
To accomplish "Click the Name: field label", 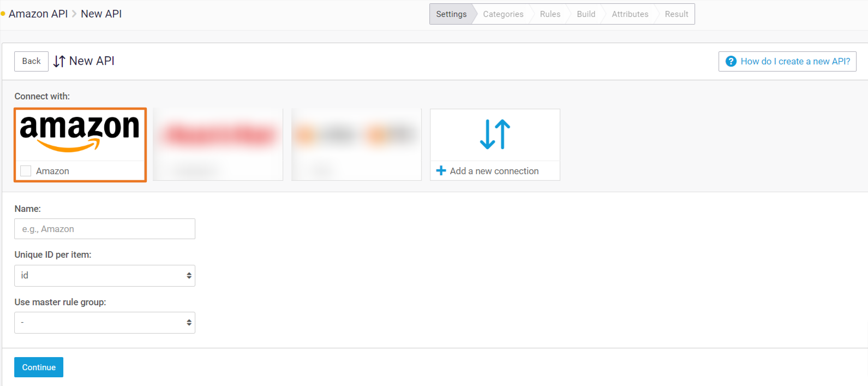I will click(27, 209).
